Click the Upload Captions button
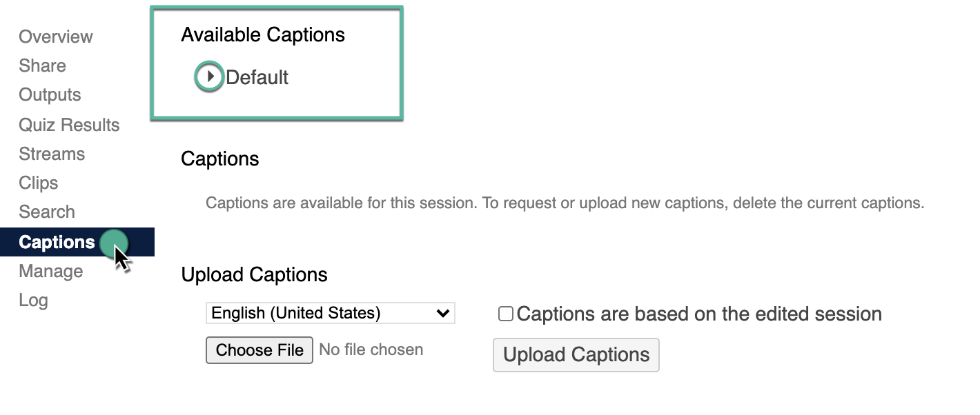Image resolution: width=980 pixels, height=415 pixels. pyautogui.click(x=576, y=355)
